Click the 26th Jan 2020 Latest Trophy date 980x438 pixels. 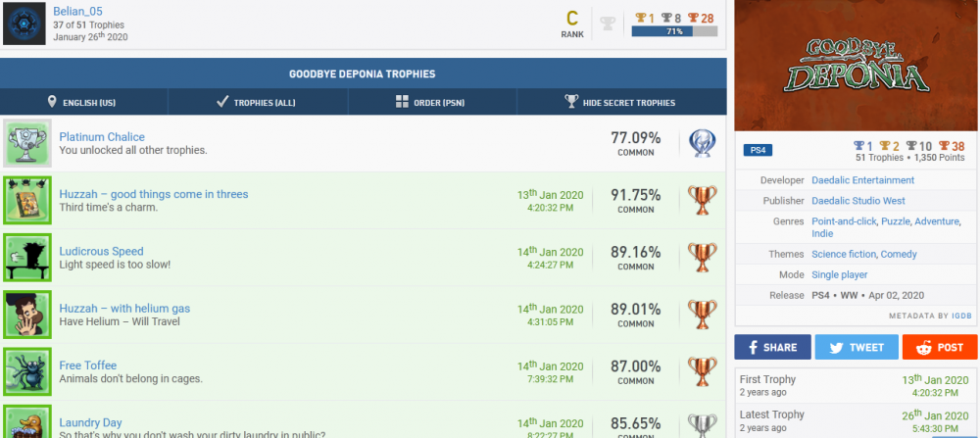point(935,415)
